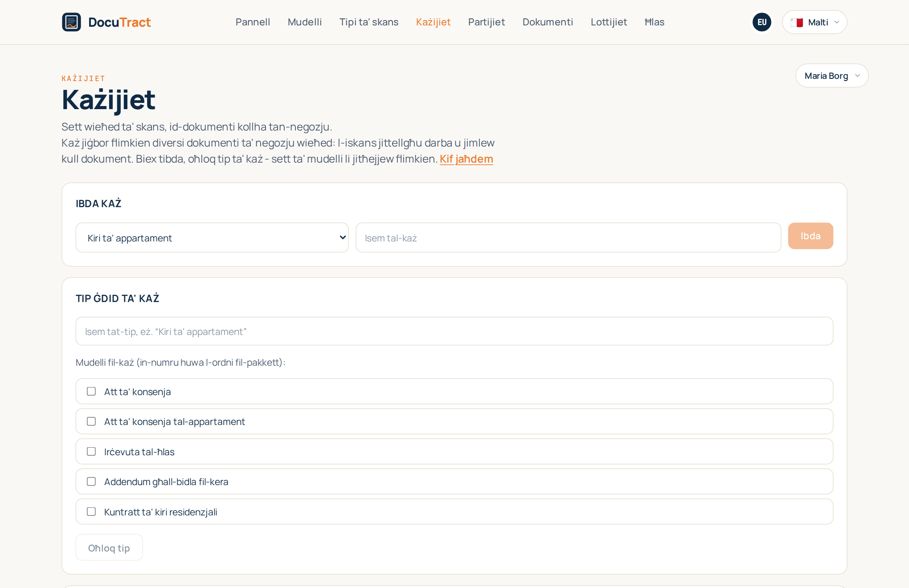This screenshot has height=588, width=909.
Task: Open Tipi ta' skans page
Action: pos(369,22)
